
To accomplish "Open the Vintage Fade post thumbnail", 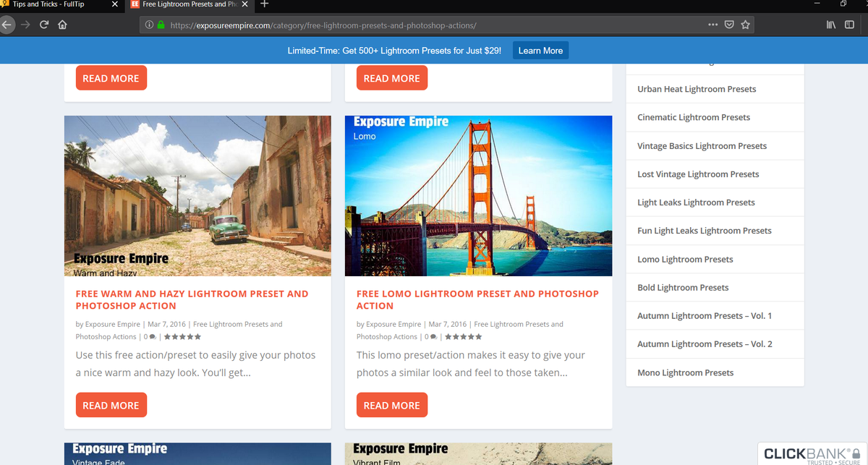I will 197,454.
